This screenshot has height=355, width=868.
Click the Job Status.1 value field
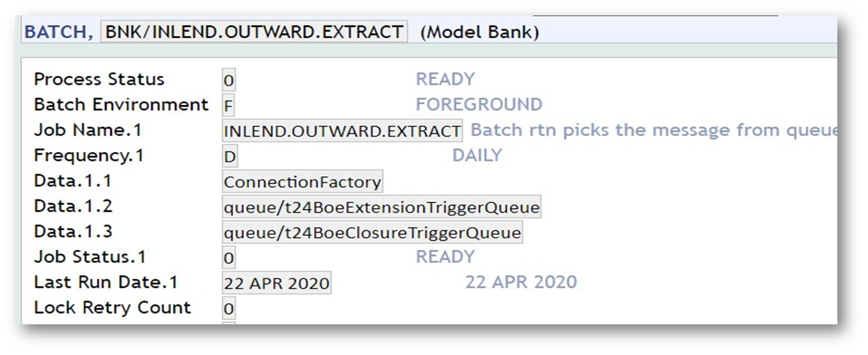(228, 258)
